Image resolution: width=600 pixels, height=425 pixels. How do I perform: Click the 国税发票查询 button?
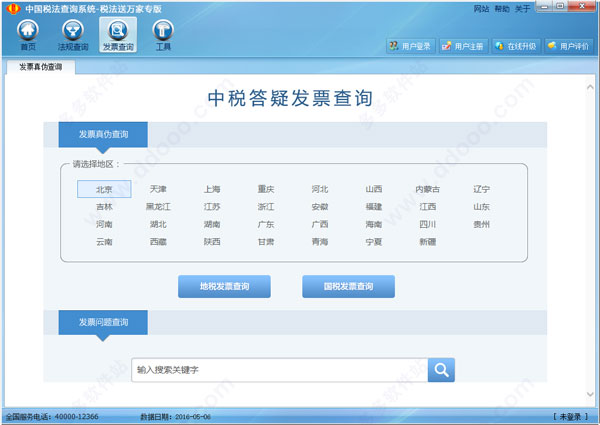[348, 287]
